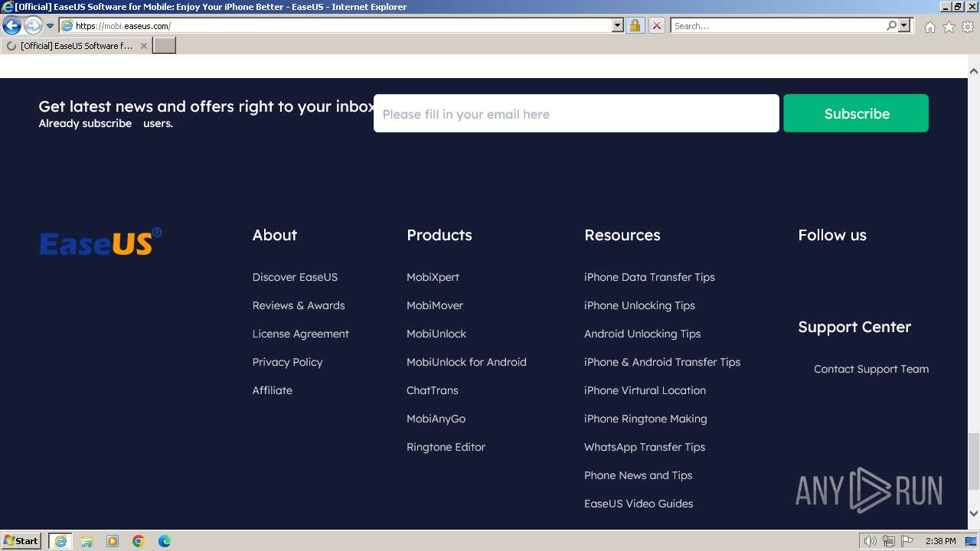Open iPhone Data Transfer Tips

649,277
